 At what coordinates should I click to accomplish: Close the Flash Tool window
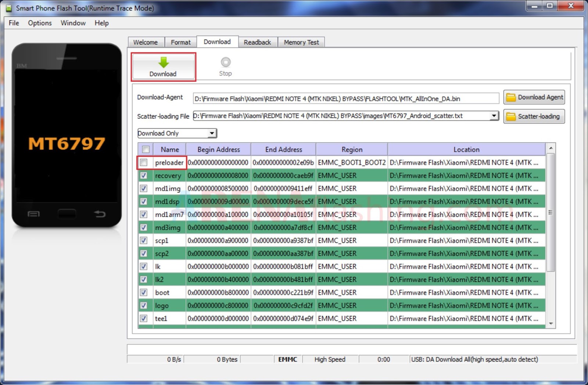[x=571, y=6]
